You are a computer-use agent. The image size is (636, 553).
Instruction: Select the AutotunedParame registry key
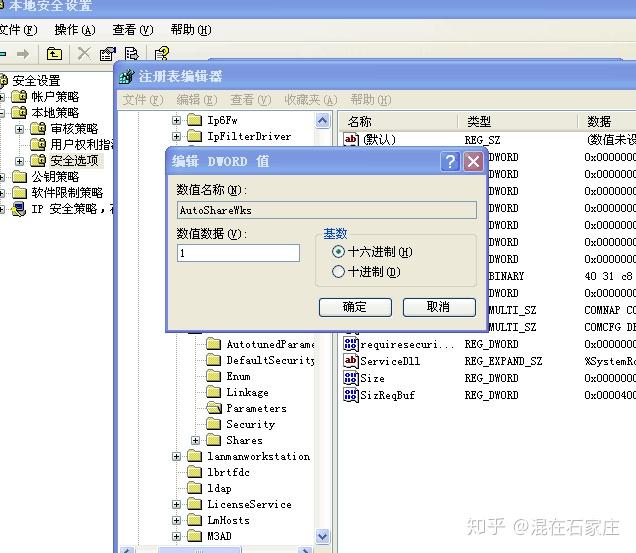(x=271, y=344)
